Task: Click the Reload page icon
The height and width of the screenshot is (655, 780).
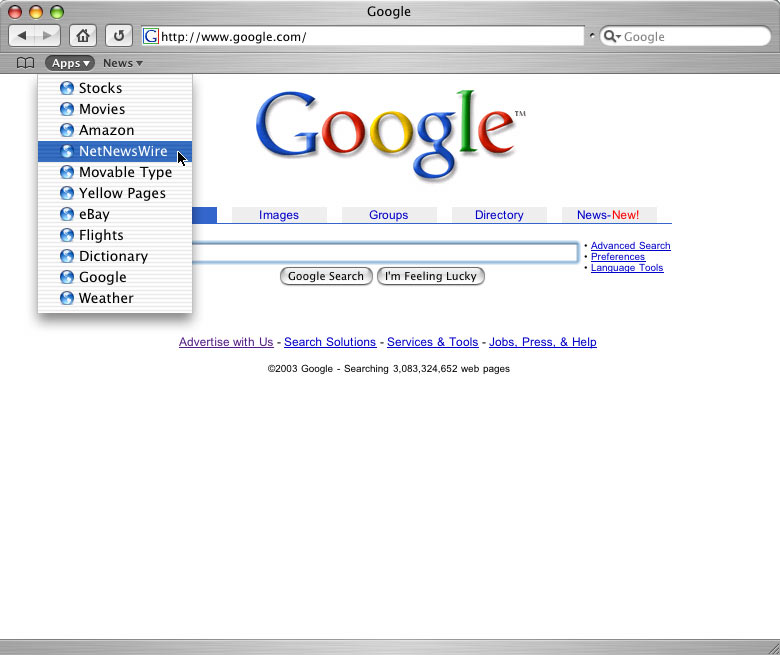Action: (x=118, y=36)
